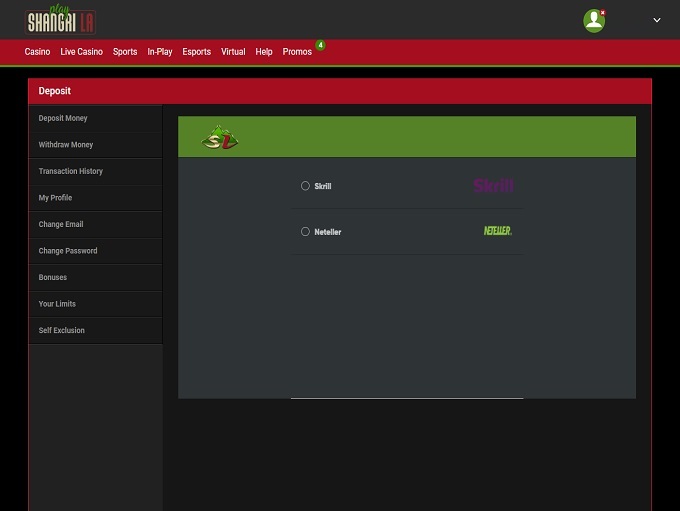The image size is (680, 511).
Task: Navigate to Esports page
Action: [x=196, y=52]
